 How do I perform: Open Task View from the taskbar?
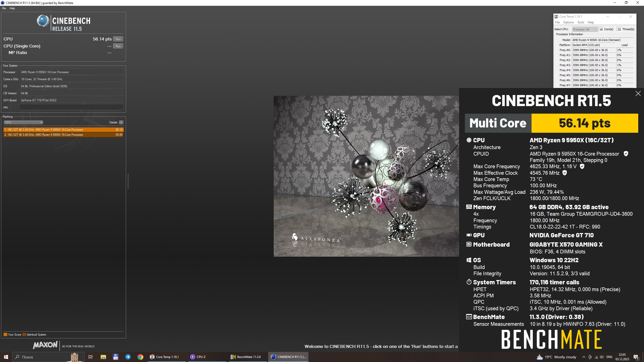pyautogui.click(x=91, y=357)
